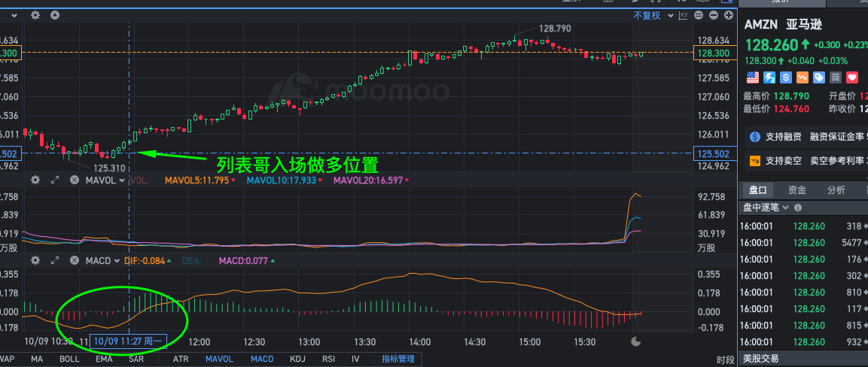This screenshot has height=367, width=868.
Task: Open the 不复权 adjustment dropdown
Action: click(653, 16)
